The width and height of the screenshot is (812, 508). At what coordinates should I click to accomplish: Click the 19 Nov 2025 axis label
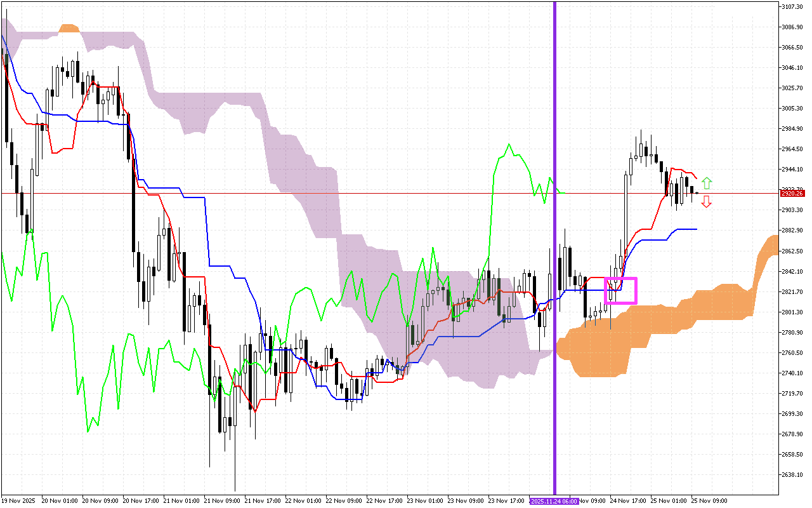18,500
